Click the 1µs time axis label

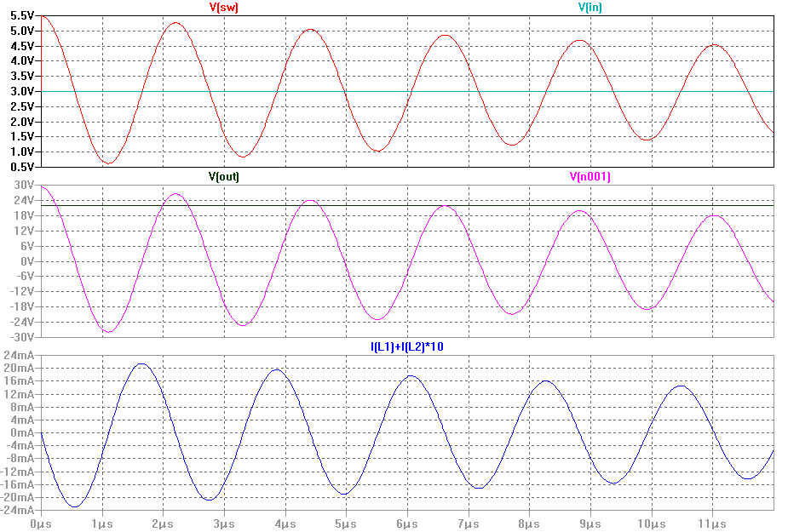tap(102, 524)
